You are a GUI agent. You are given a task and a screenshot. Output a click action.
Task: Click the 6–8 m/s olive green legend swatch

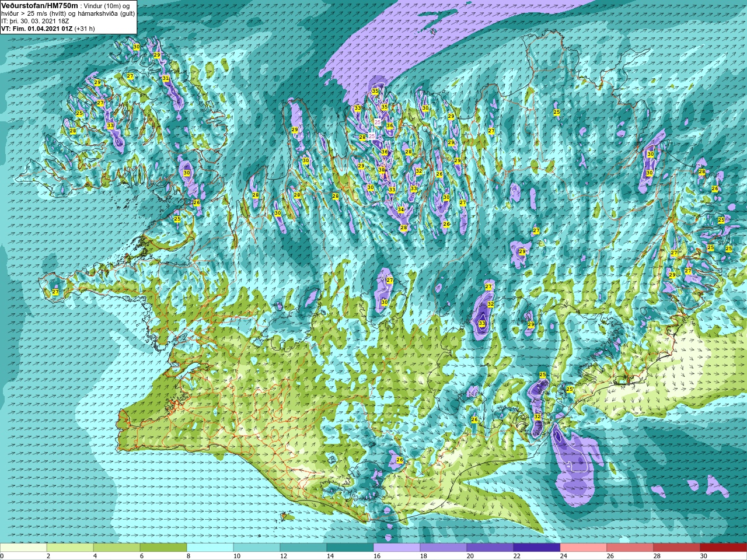coord(163,548)
